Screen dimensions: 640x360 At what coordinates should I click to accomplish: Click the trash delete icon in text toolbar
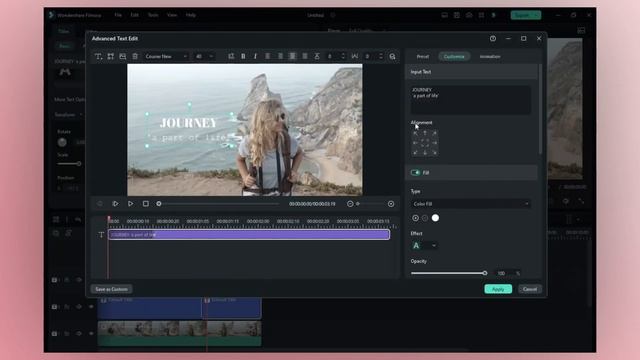pos(135,56)
